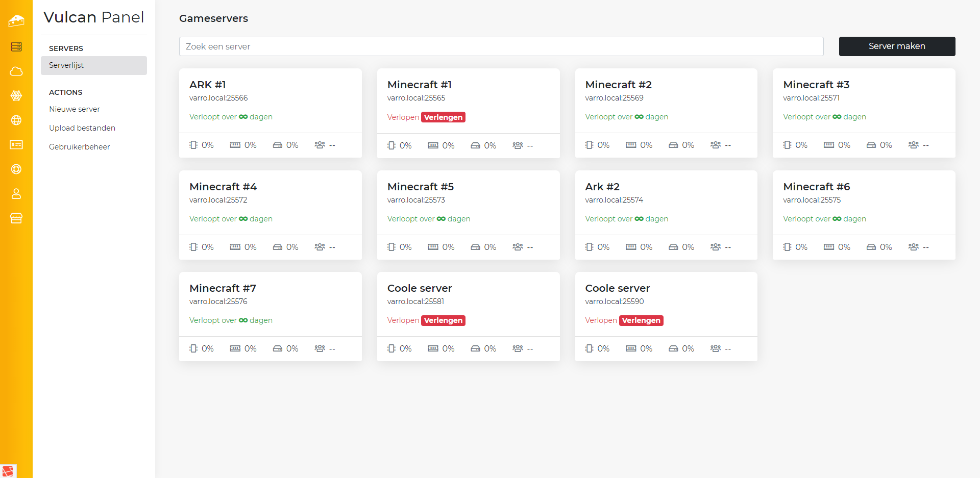This screenshot has width=980, height=478.
Task: Click Verlengen on Coole server port 25581
Action: (x=443, y=320)
